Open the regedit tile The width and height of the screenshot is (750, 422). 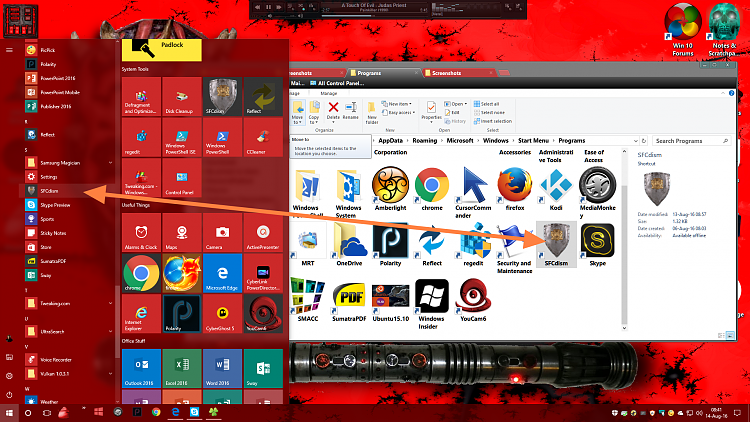tap(141, 137)
